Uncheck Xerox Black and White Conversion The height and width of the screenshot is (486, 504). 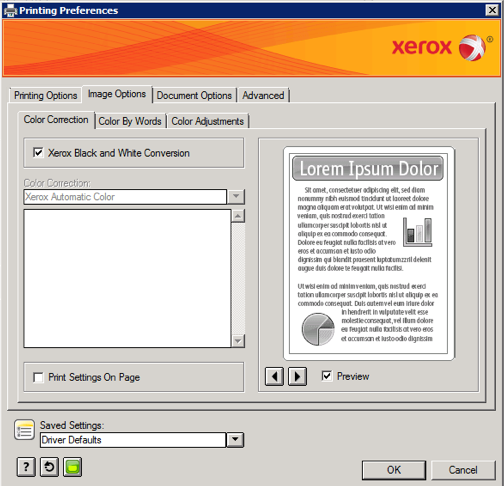click(38, 153)
